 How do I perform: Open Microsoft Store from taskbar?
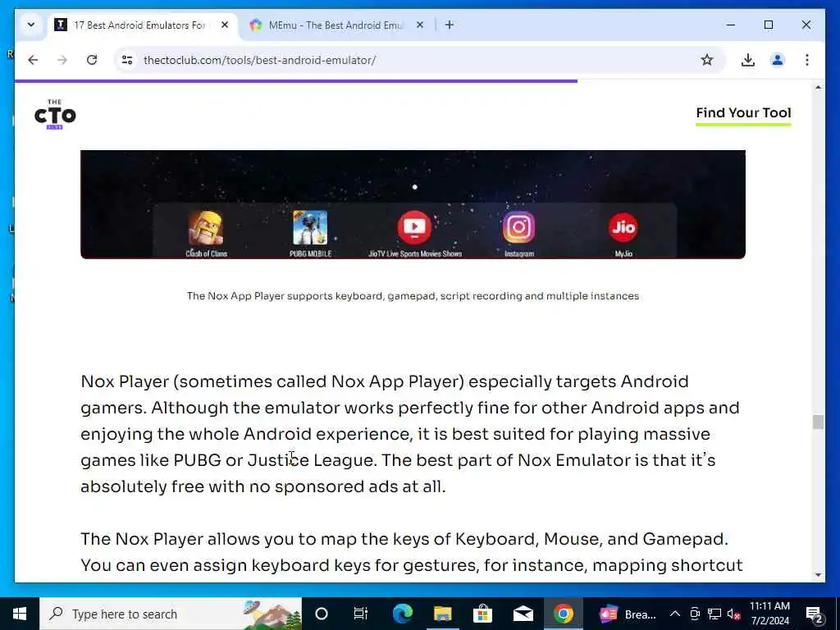(482, 614)
